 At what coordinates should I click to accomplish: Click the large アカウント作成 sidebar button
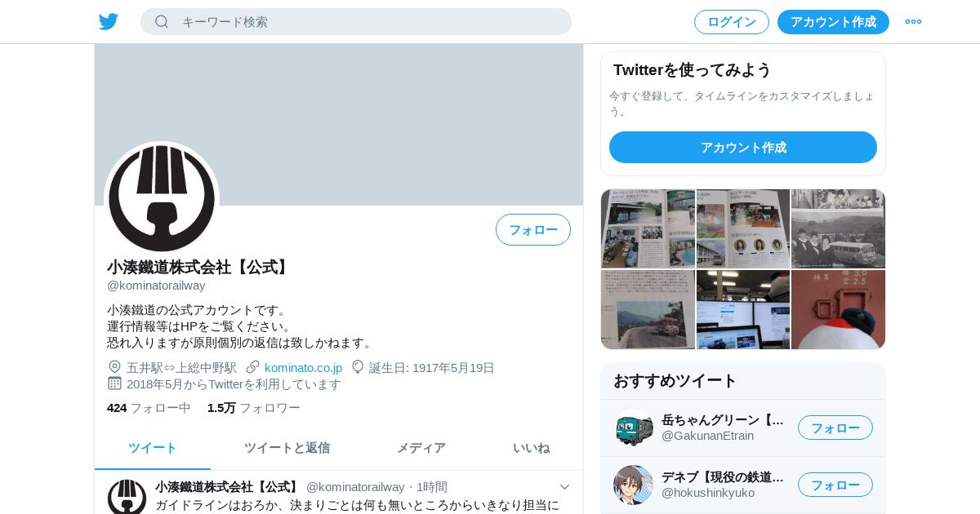click(743, 148)
